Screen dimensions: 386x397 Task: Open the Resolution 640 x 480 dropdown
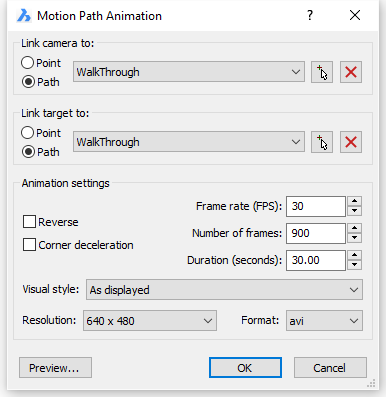(x=150, y=321)
